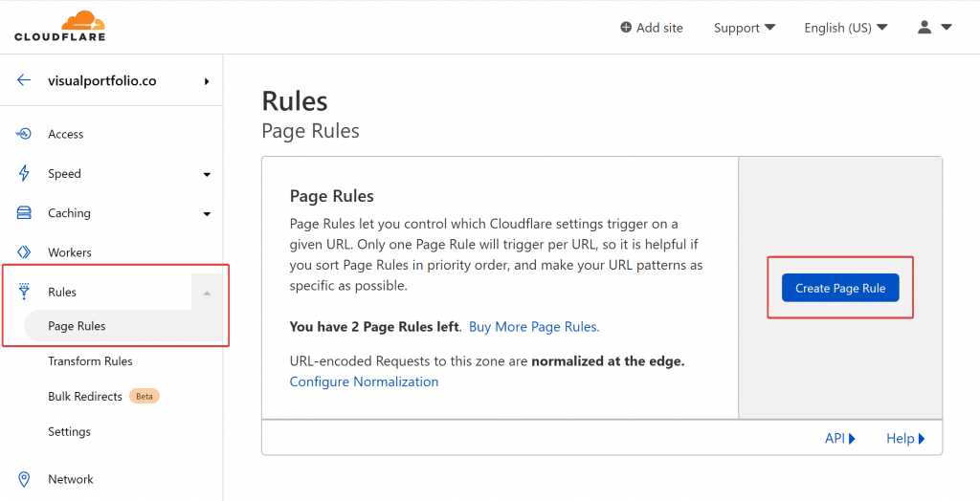980x501 pixels.
Task: Select the Caching drive icon
Action: click(24, 213)
